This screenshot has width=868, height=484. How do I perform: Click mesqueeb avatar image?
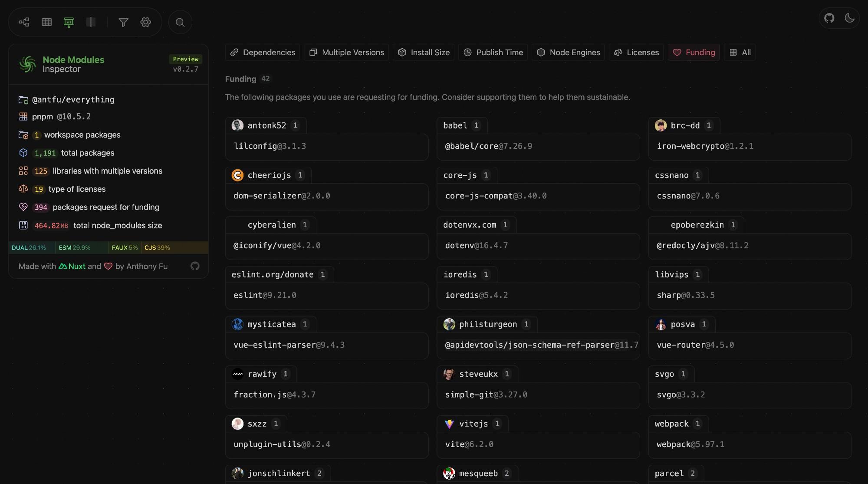[x=449, y=474]
